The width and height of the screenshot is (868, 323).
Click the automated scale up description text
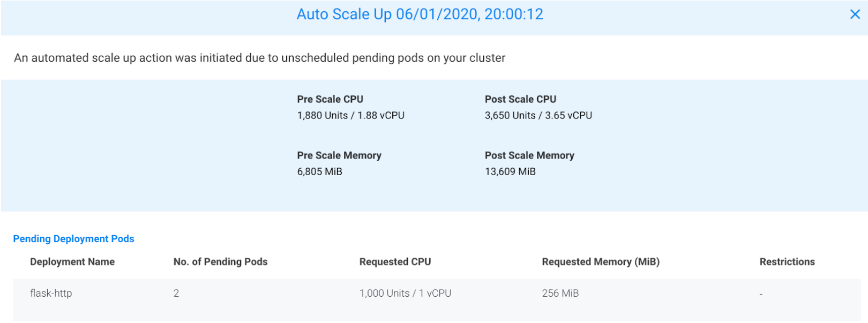(259, 58)
